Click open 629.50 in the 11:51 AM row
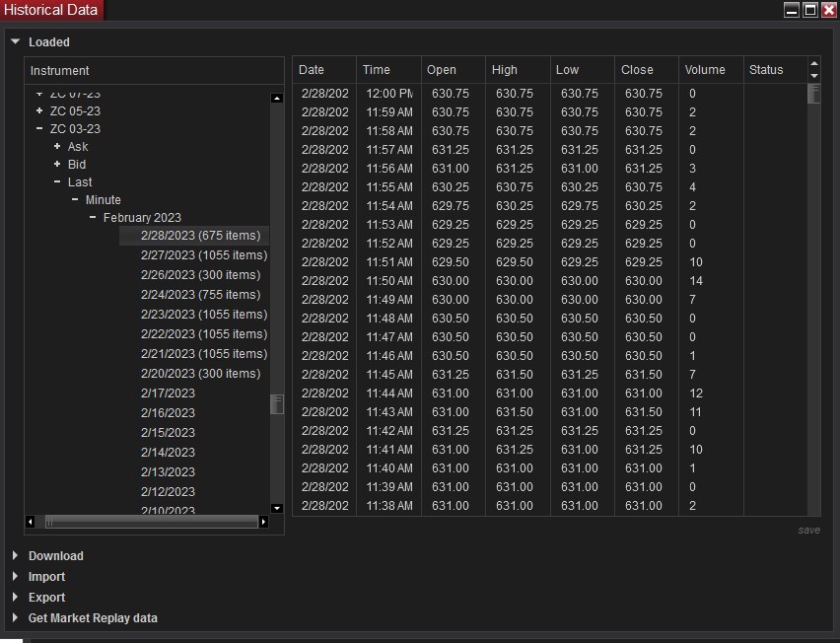This screenshot has height=643, width=840. pos(451,262)
